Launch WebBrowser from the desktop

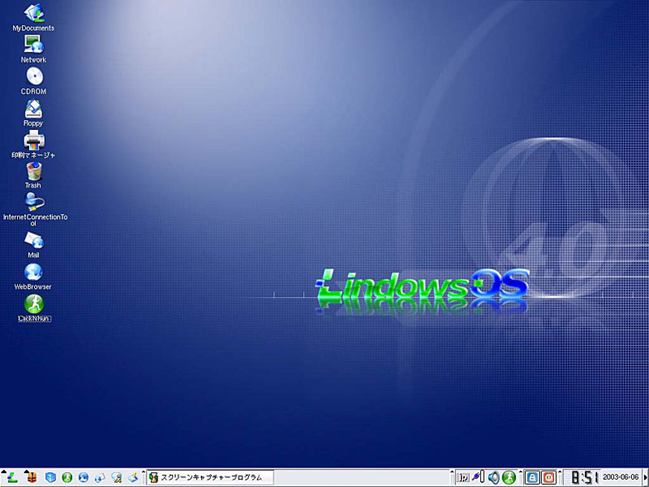click(x=33, y=272)
